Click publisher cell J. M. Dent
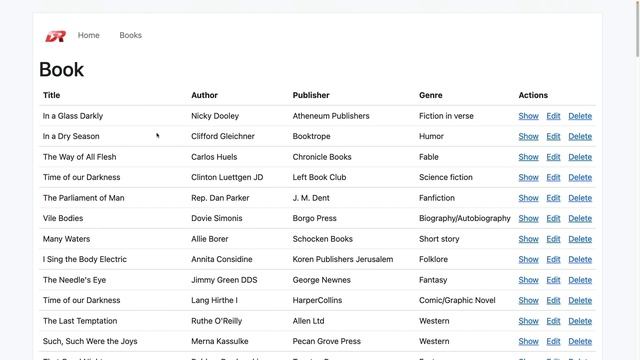640x360 pixels. [x=311, y=198]
